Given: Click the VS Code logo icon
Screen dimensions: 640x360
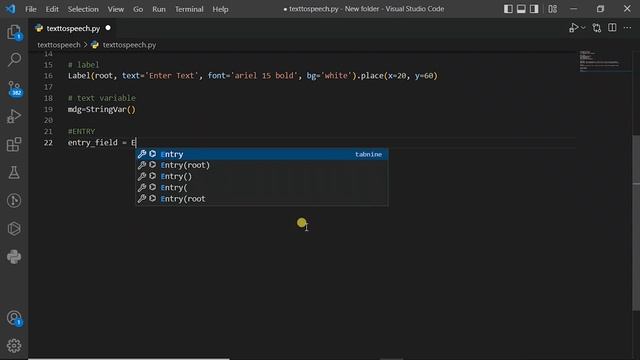Looking at the screenshot, I should click(11, 9).
